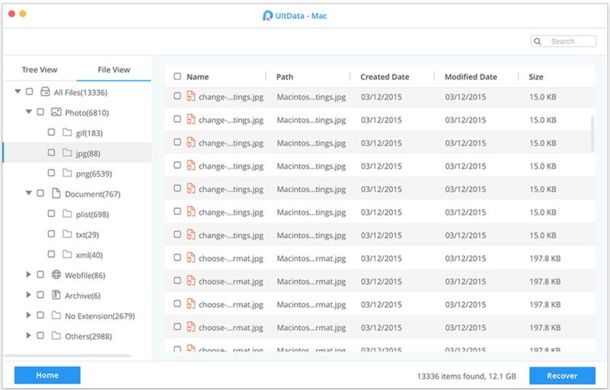Click the jpg folder icon
610x390 pixels.
67,153
